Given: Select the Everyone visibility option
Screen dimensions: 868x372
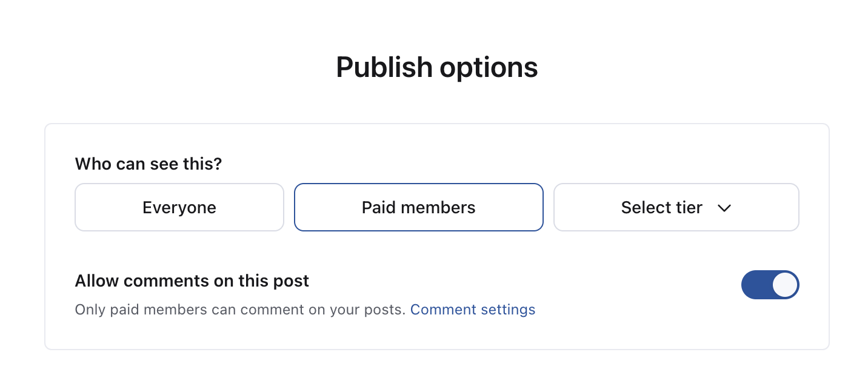Looking at the screenshot, I should click(x=179, y=207).
